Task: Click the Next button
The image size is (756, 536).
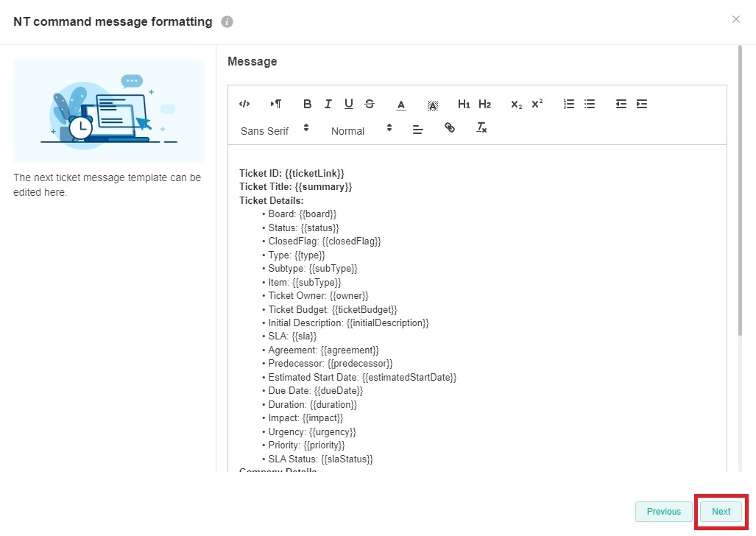Action: point(721,512)
